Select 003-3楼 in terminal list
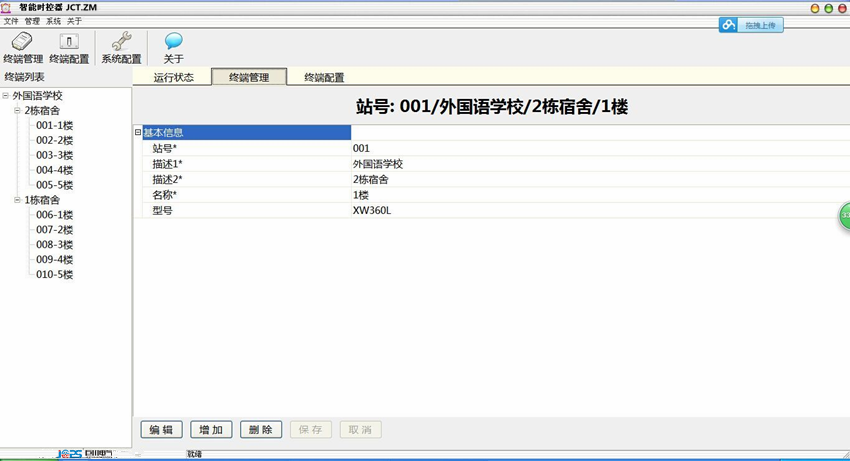Viewport: 850px width, 461px height. 54,155
